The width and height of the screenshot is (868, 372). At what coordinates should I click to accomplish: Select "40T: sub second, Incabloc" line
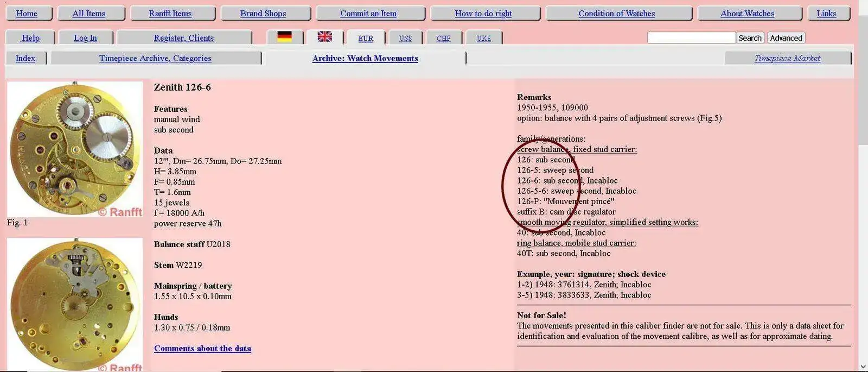(x=564, y=253)
